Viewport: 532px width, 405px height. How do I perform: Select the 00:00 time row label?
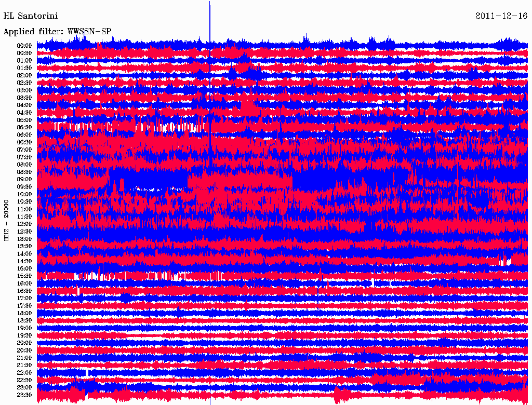tap(25, 46)
